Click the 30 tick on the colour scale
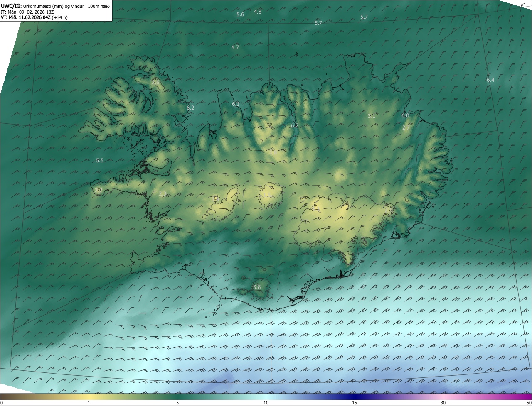The height and width of the screenshot is (406, 532). [x=443, y=403]
